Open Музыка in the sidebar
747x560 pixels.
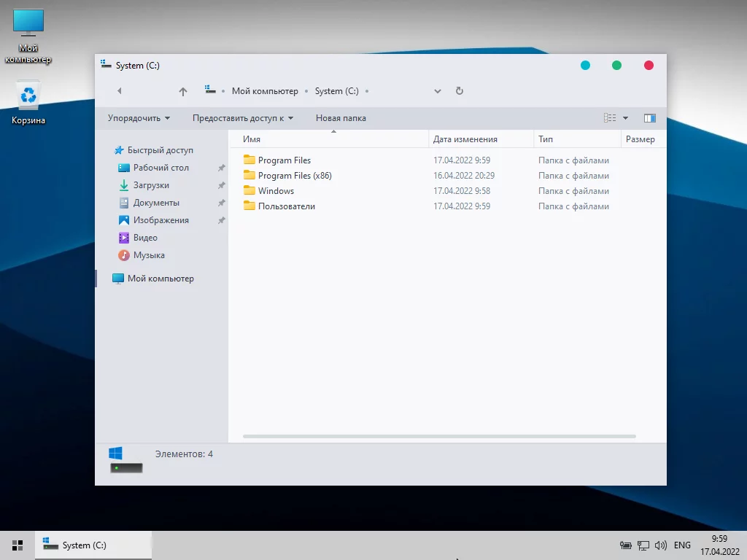click(149, 255)
